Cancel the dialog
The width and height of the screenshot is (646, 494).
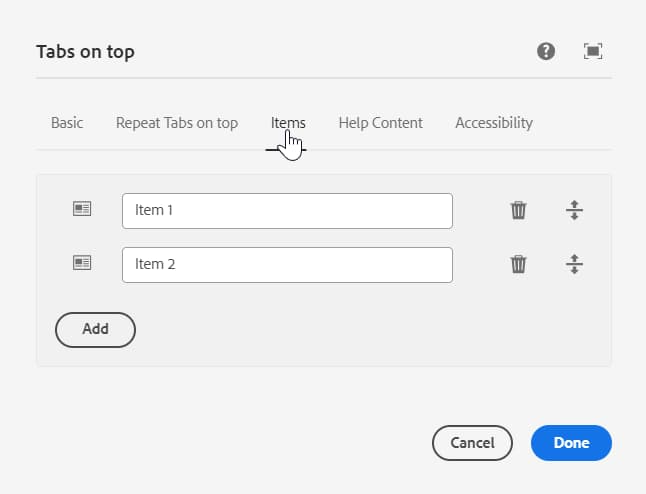coord(472,442)
